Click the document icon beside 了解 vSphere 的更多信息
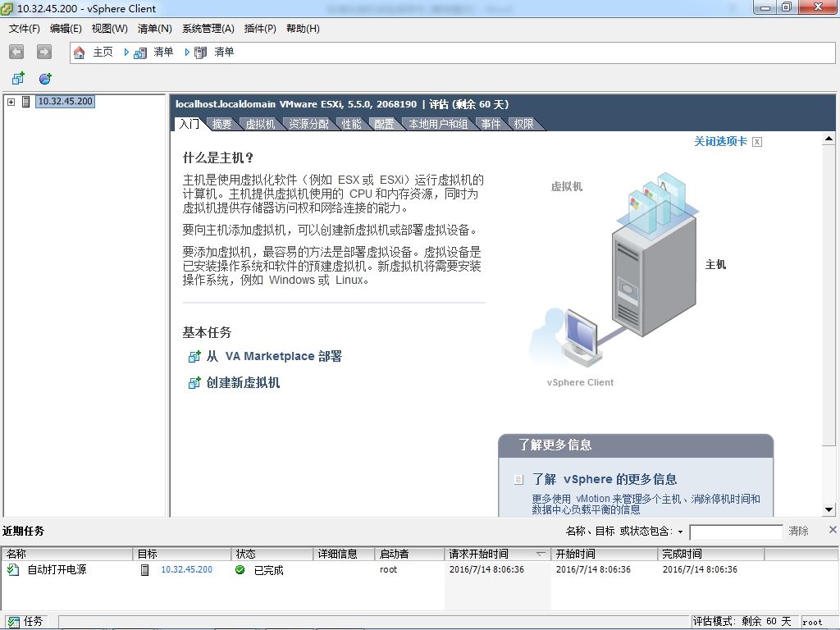 click(x=518, y=479)
